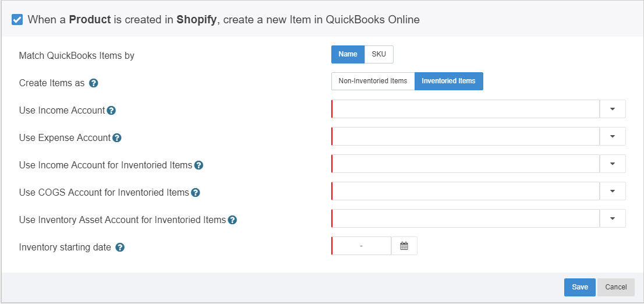Click the 'Inventory starting date' label text
The height and width of the screenshot is (304, 644).
point(65,248)
